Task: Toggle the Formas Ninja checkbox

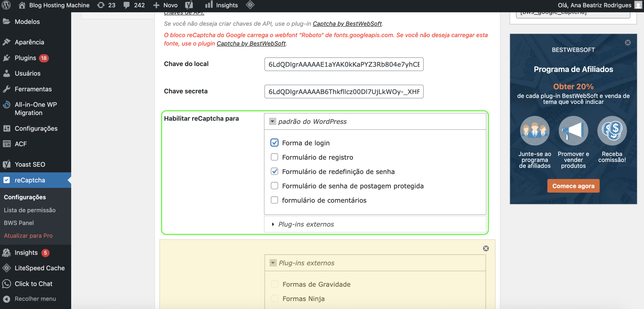Action: (x=275, y=298)
